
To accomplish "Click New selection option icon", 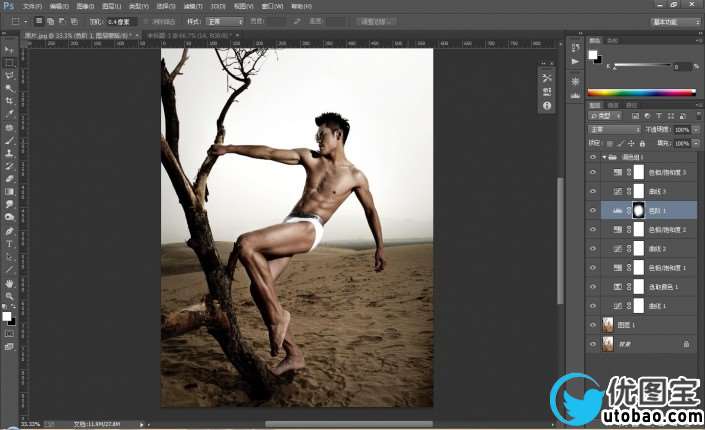I will [39, 21].
